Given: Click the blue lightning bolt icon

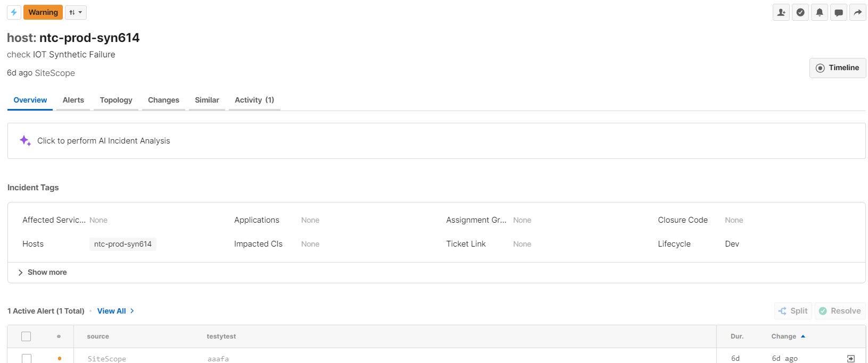Looking at the screenshot, I should [14, 12].
